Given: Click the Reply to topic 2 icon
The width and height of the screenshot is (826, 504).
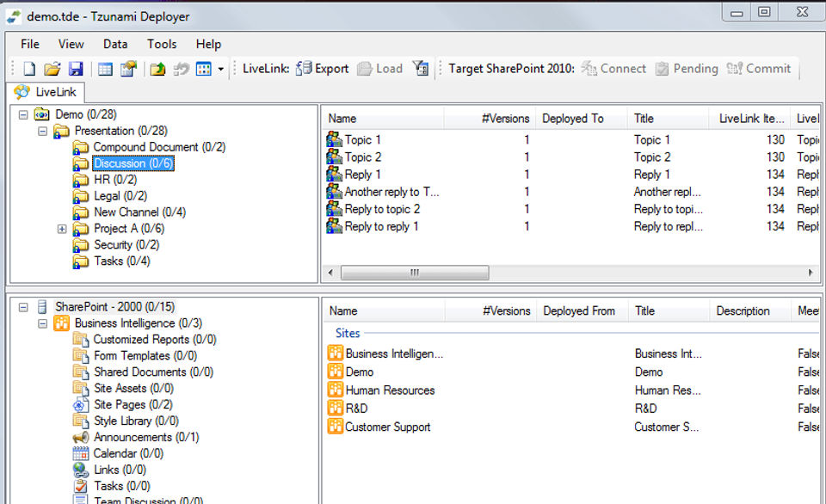Looking at the screenshot, I should [x=335, y=209].
